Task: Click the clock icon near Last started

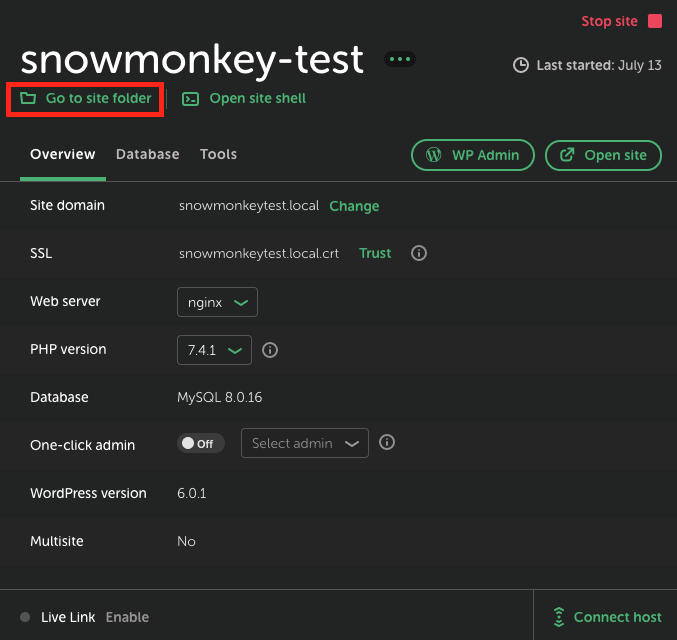Action: [x=521, y=65]
